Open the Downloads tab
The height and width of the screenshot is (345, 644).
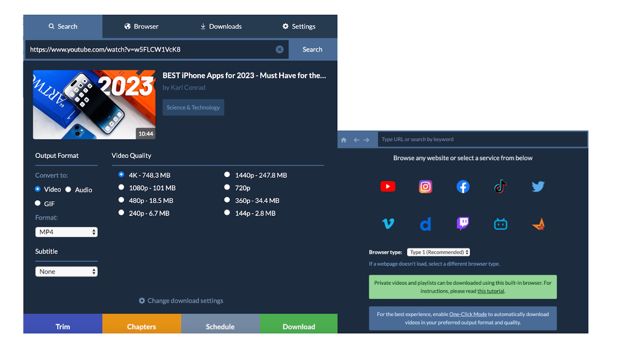(x=221, y=27)
